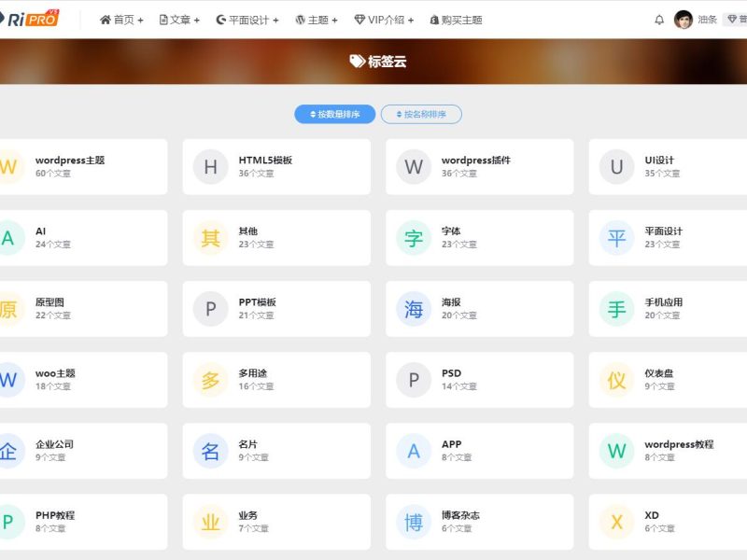Open the wordpress插件 tag link
This screenshot has height=560, width=747.
(475, 161)
